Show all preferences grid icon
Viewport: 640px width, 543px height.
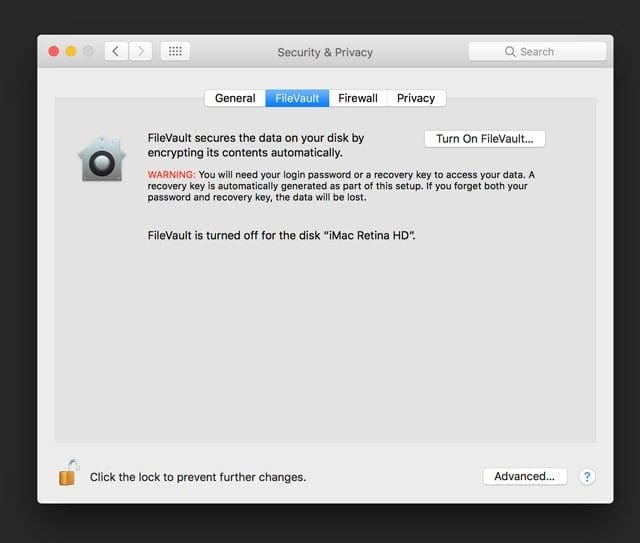click(x=175, y=51)
